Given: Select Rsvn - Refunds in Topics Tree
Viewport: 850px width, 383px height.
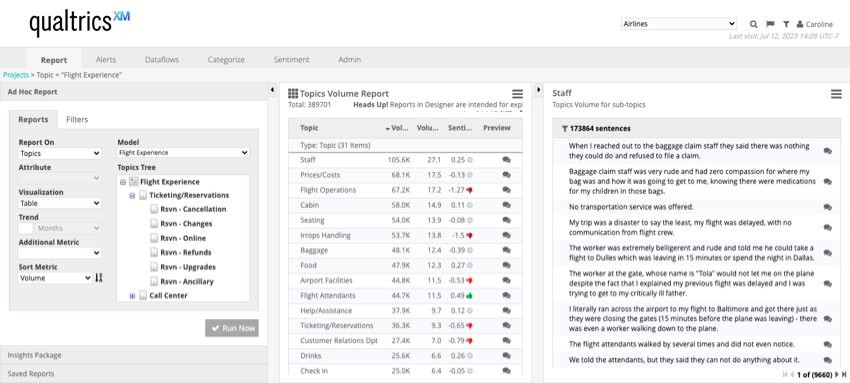Looking at the screenshot, I should tap(186, 252).
